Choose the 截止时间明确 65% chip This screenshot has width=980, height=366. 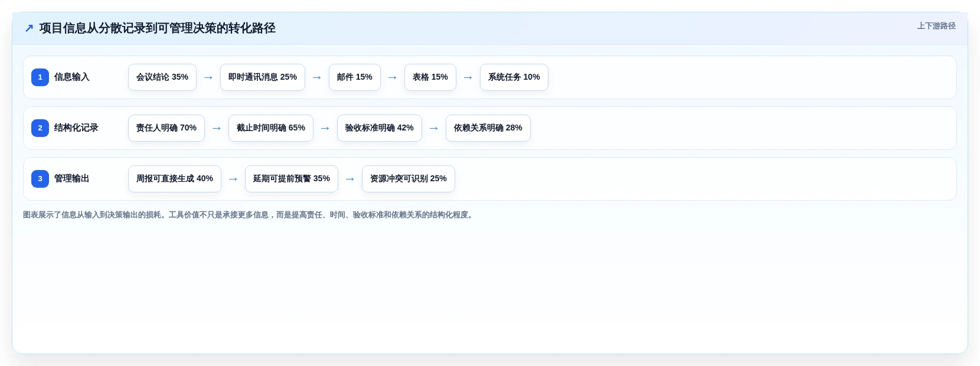pyautogui.click(x=271, y=128)
